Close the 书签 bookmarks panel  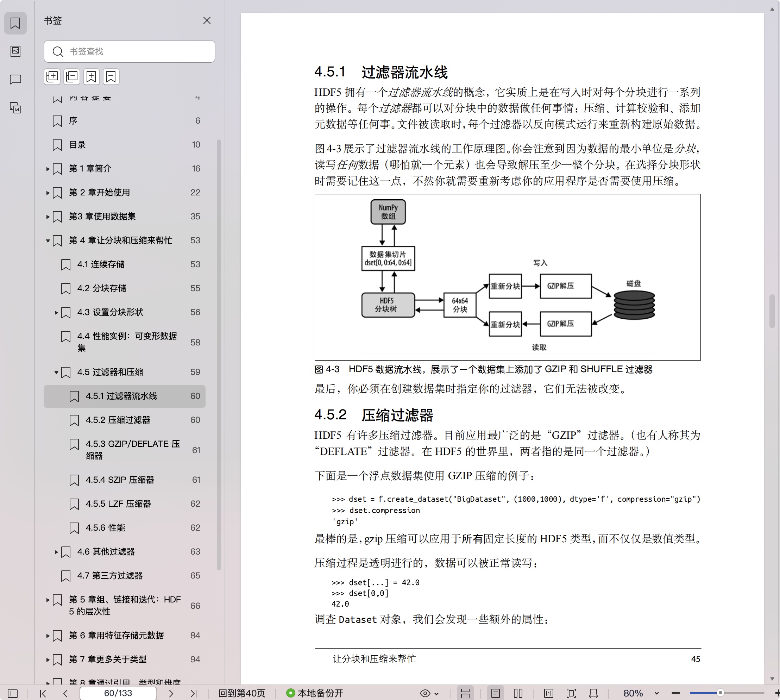[x=207, y=20]
